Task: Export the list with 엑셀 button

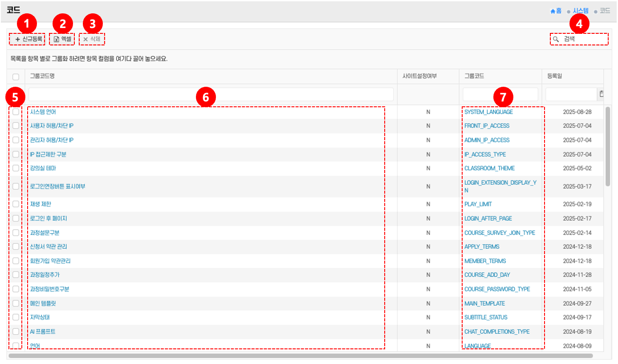Action: [62, 39]
